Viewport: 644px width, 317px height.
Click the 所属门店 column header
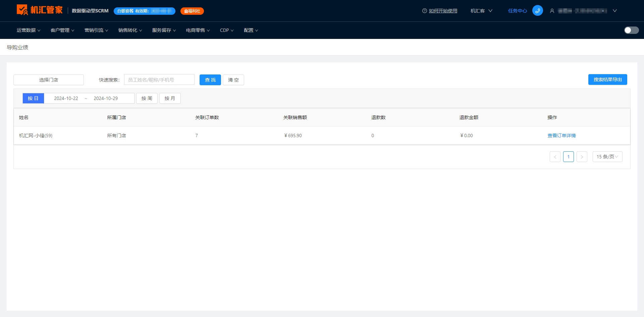[x=117, y=117]
